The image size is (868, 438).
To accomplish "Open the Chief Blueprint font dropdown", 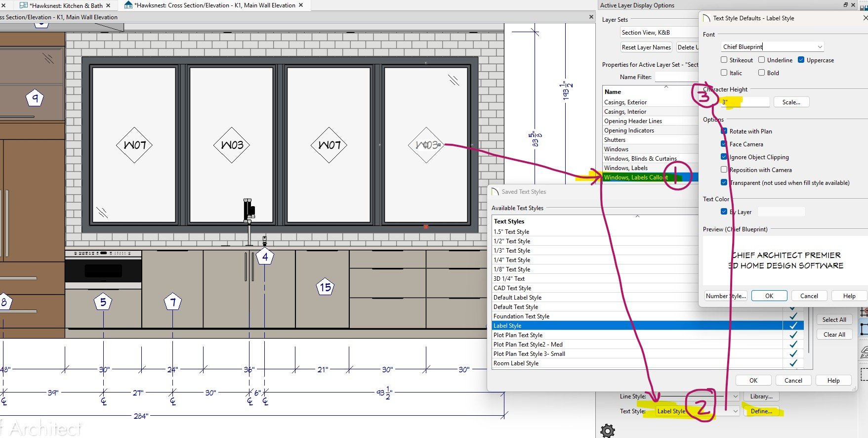I will click(820, 47).
